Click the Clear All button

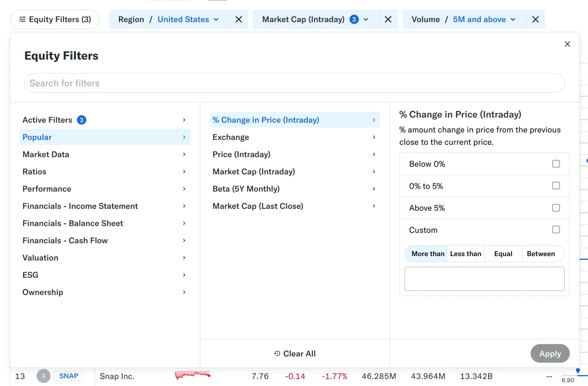click(295, 353)
